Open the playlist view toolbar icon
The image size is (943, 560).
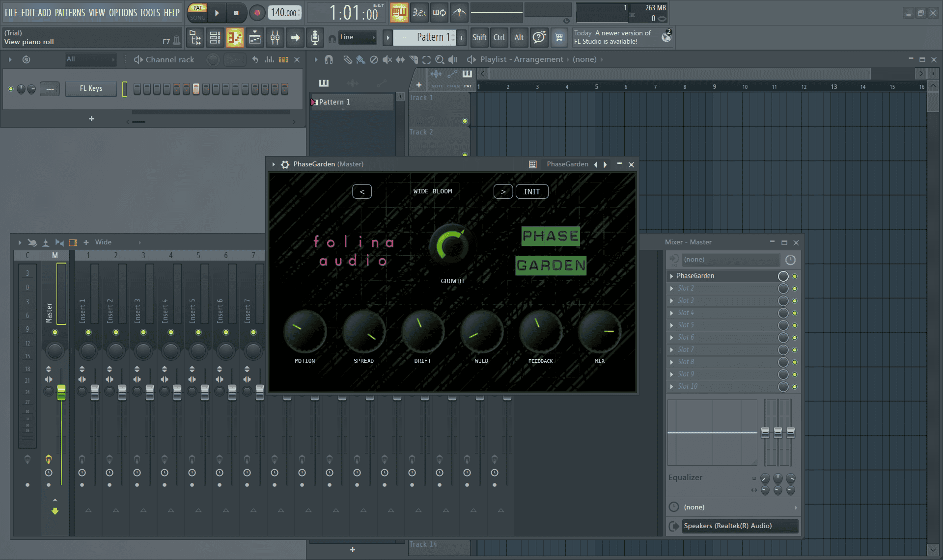[x=255, y=37]
